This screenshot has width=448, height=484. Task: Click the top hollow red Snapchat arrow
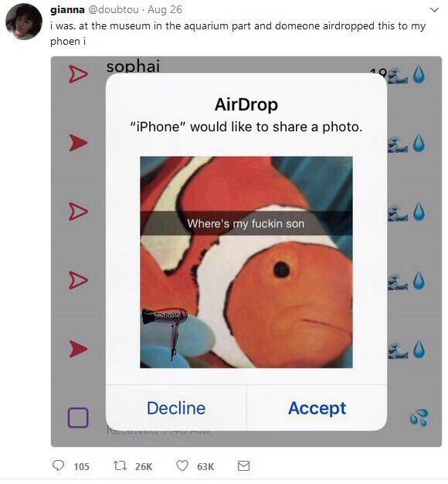(78, 74)
